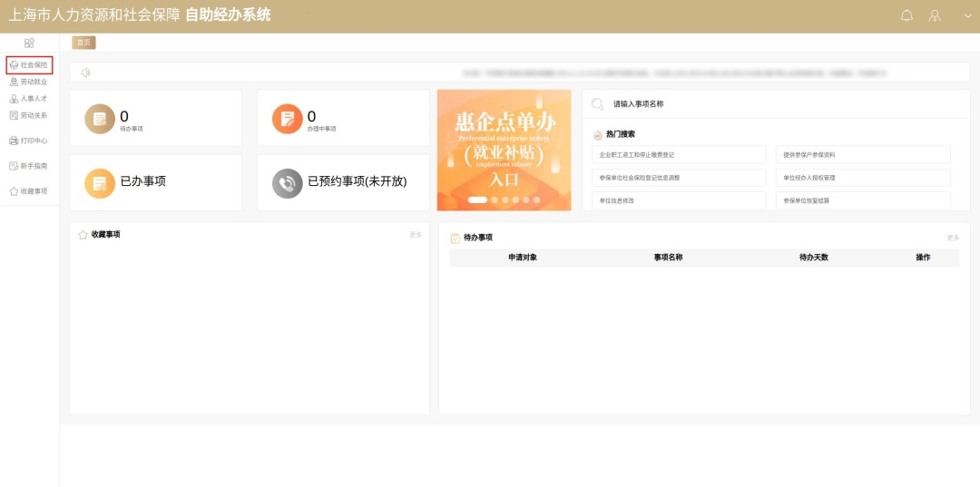Switch to the 首页 tab
The image size is (980, 487).
(83, 43)
